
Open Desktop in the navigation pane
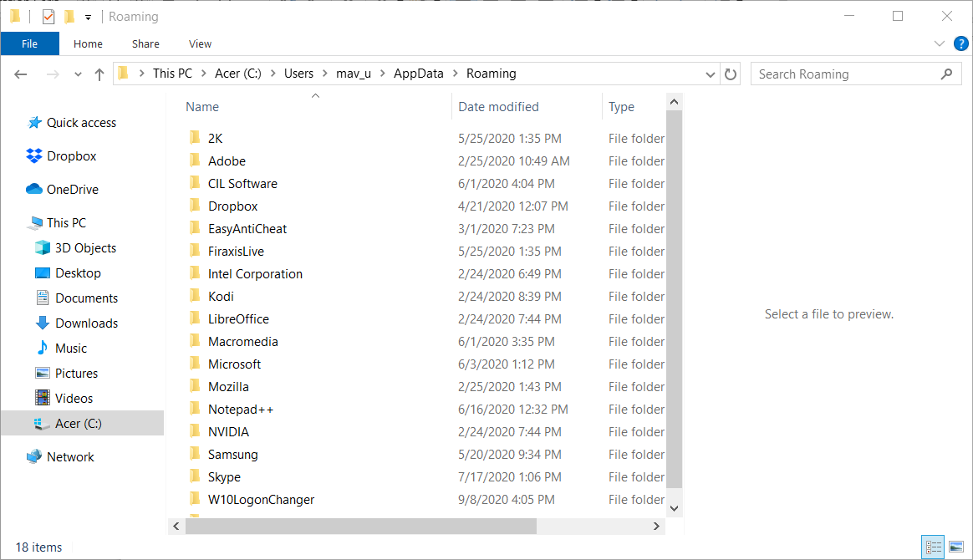[x=78, y=273]
